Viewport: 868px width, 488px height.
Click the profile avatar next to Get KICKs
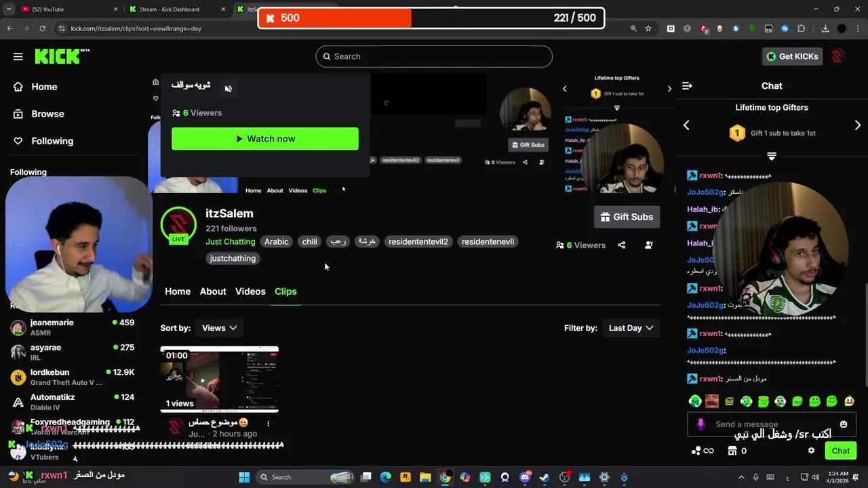tap(837, 56)
